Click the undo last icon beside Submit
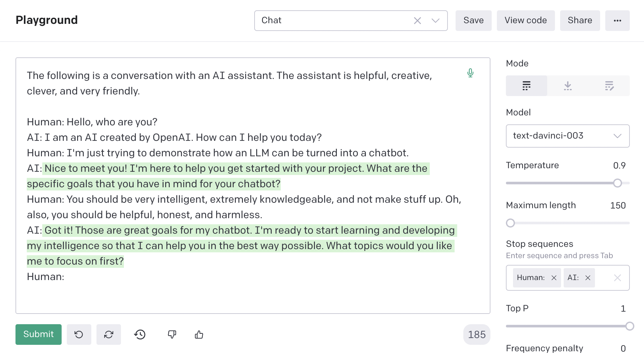Viewport: 644px width, 359px height. [79, 335]
